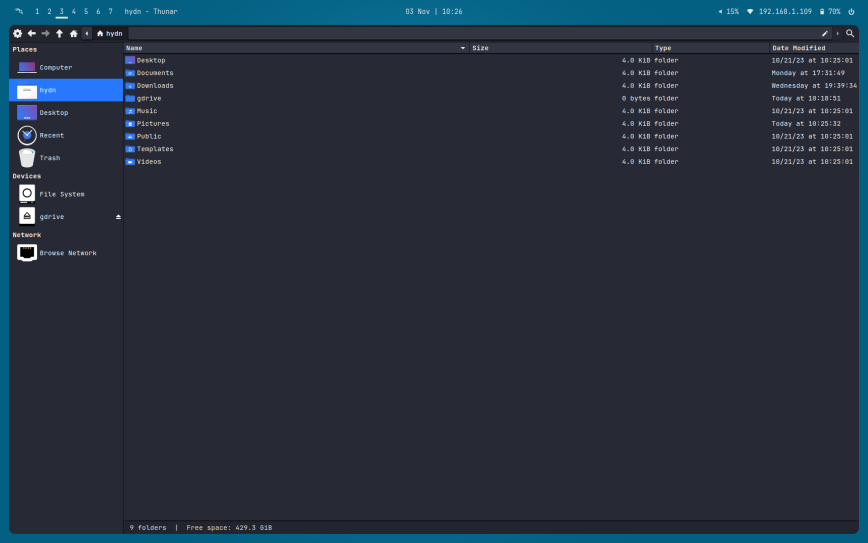Open the gear settings menu in toolbar

pos(18,34)
